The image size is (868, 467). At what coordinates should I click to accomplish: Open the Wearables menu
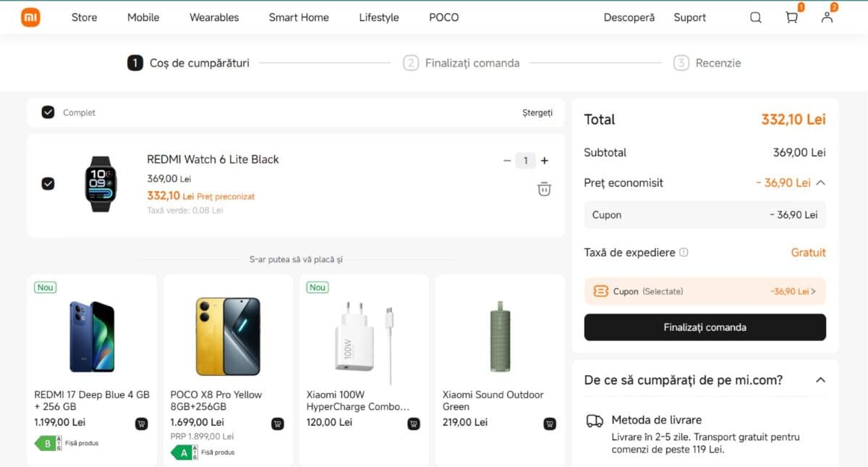coord(214,17)
